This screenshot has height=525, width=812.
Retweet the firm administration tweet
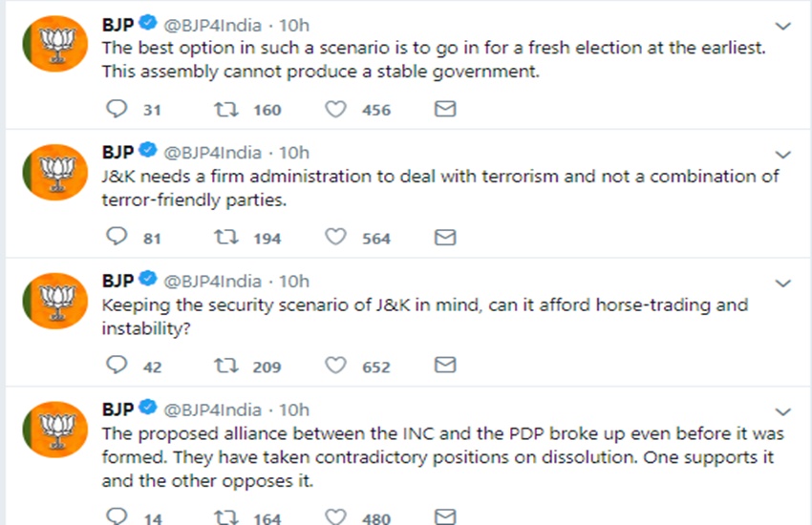pyautogui.click(x=226, y=238)
